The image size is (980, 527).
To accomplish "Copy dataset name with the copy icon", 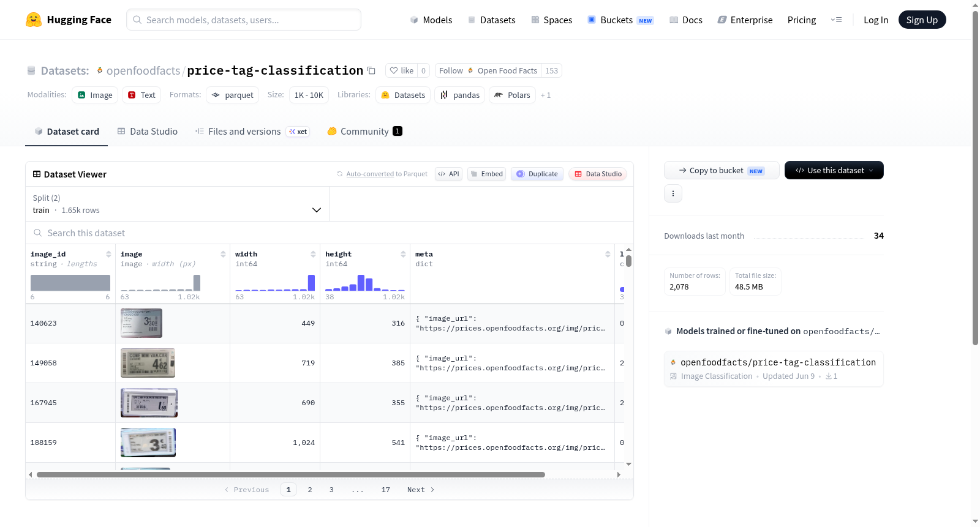I will coord(371,70).
